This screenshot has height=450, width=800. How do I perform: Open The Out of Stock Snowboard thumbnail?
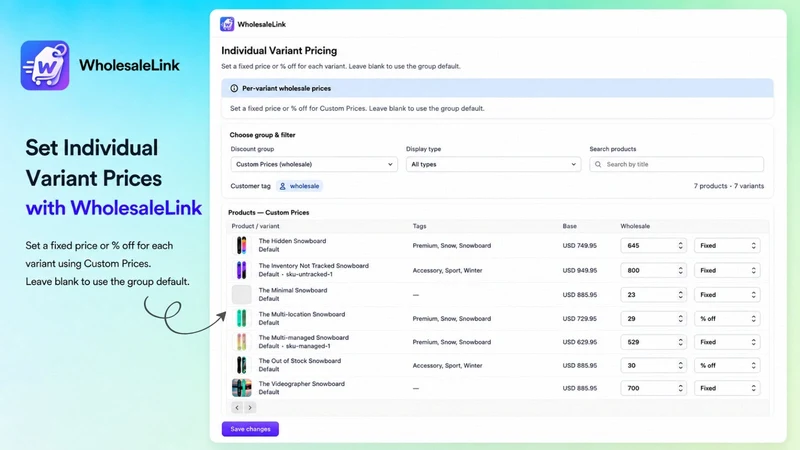241,365
